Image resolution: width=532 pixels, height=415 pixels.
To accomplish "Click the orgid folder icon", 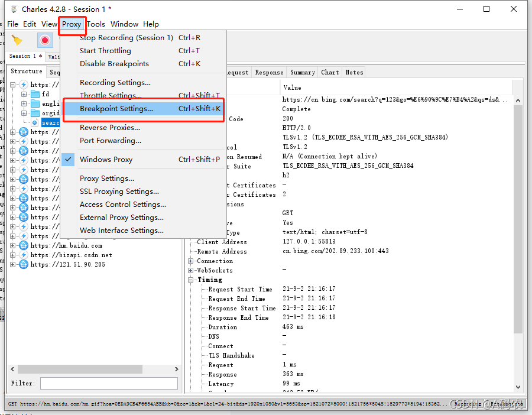I will [x=35, y=113].
